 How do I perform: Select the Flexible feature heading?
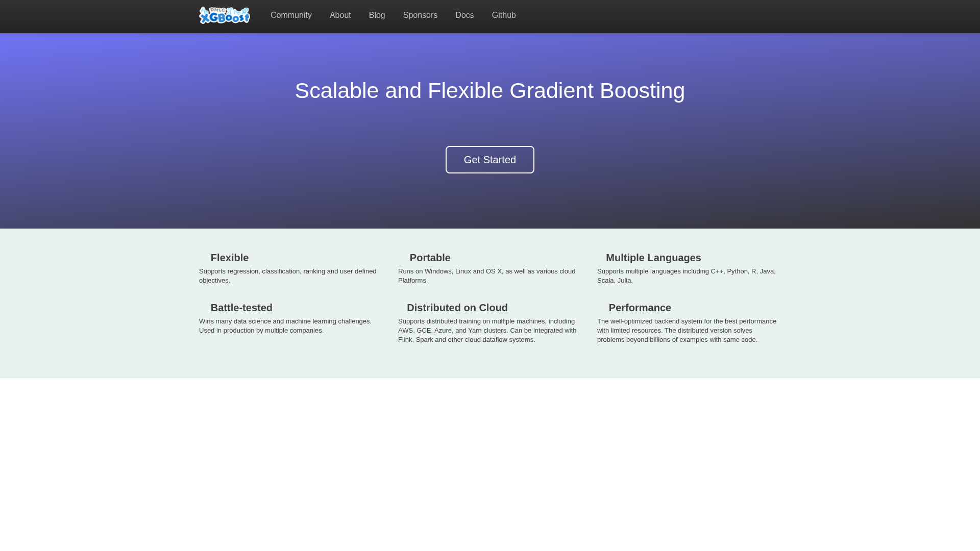tap(229, 258)
